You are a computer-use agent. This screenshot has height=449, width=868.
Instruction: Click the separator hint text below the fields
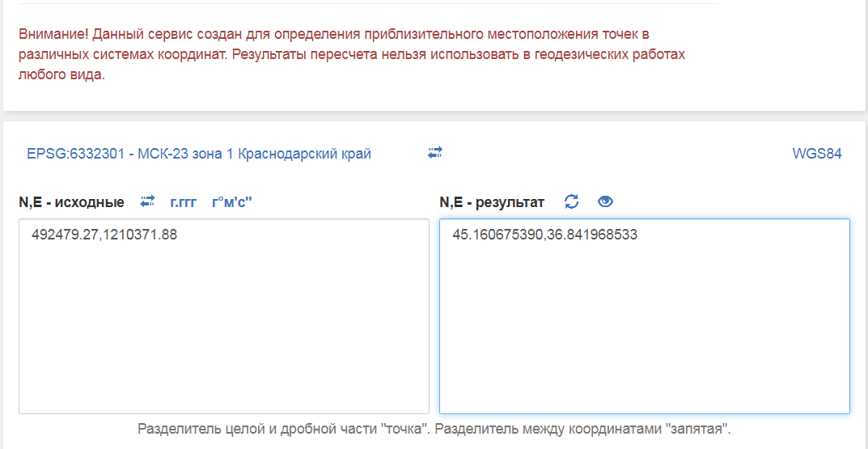[434, 428]
